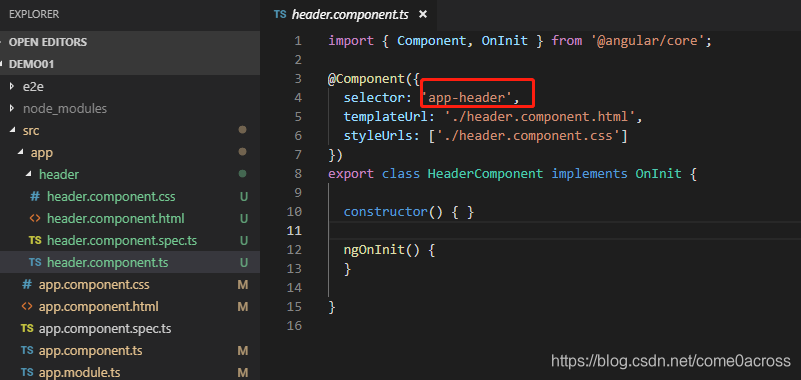
Task: Open the e2e folder
Action: [33, 87]
